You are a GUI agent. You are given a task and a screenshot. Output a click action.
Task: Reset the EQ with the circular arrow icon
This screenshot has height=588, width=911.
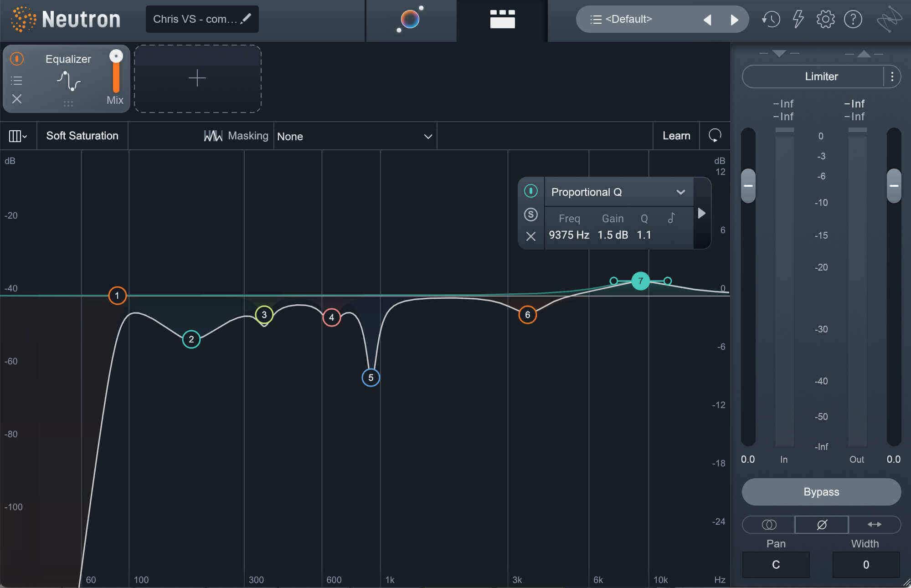click(715, 135)
